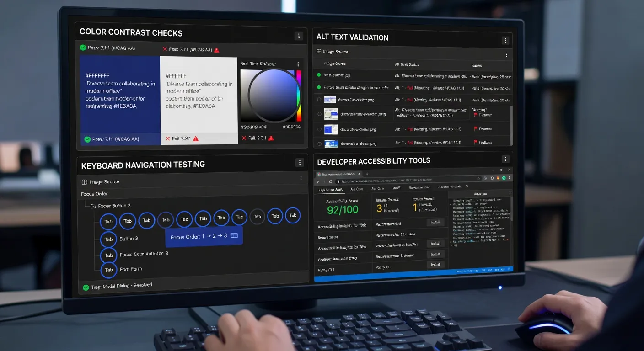
Task: Click Install next to Pa11y CLI
Action: coord(435,264)
